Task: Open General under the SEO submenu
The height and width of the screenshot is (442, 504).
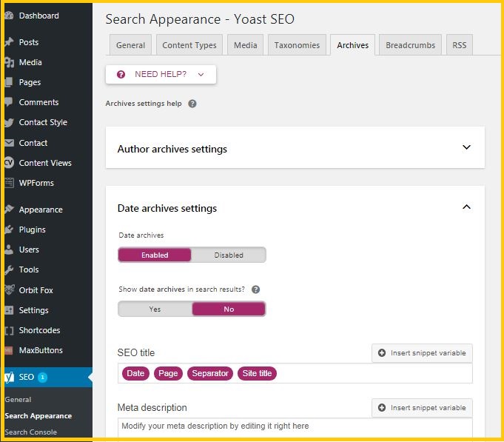Action: [x=18, y=400]
